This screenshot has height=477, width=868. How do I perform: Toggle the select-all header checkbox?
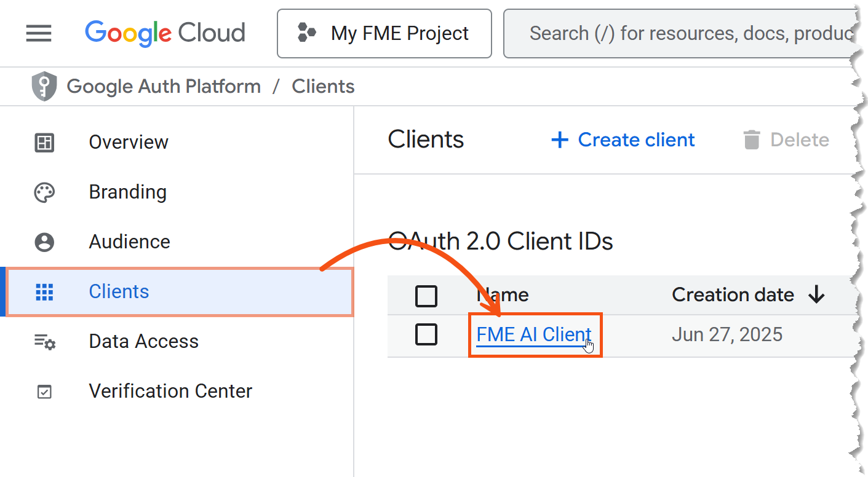pos(426,296)
